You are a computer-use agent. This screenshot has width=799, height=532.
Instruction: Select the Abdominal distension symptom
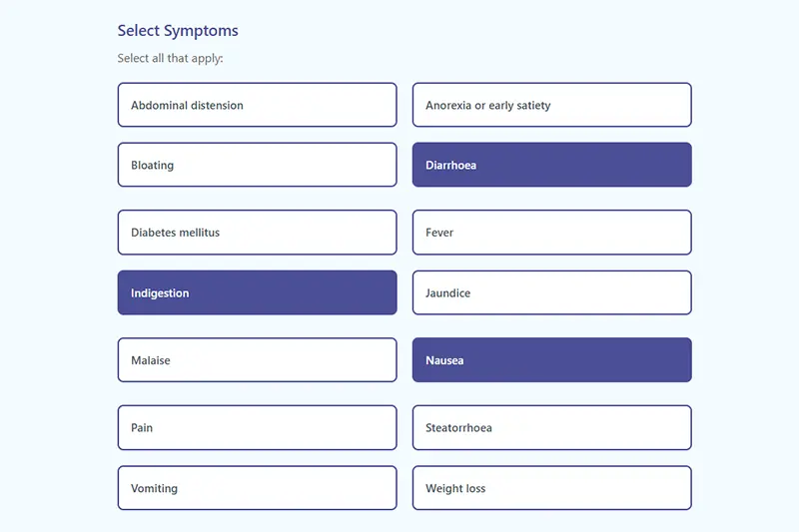pos(257,105)
